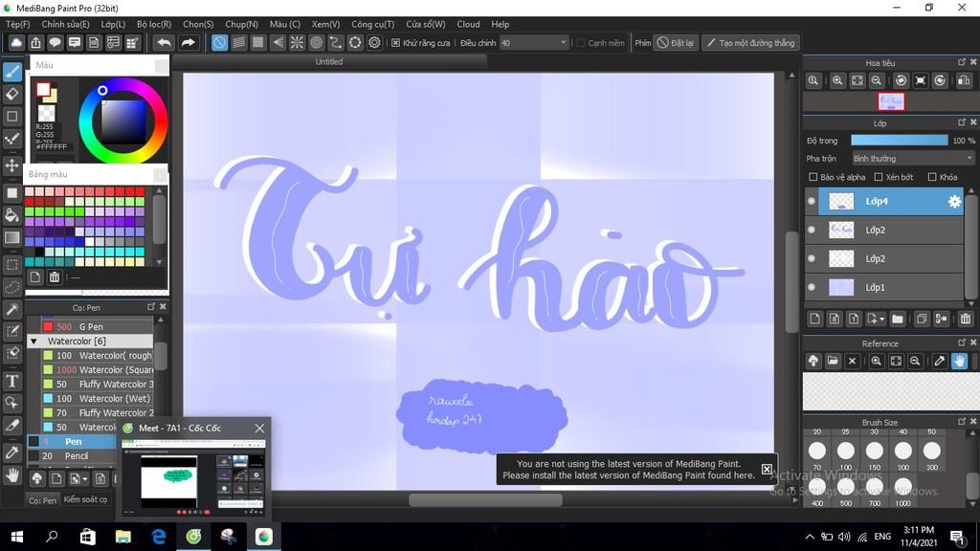Select the Pencil brush
The image size is (980, 551).
pyautogui.click(x=71, y=456)
